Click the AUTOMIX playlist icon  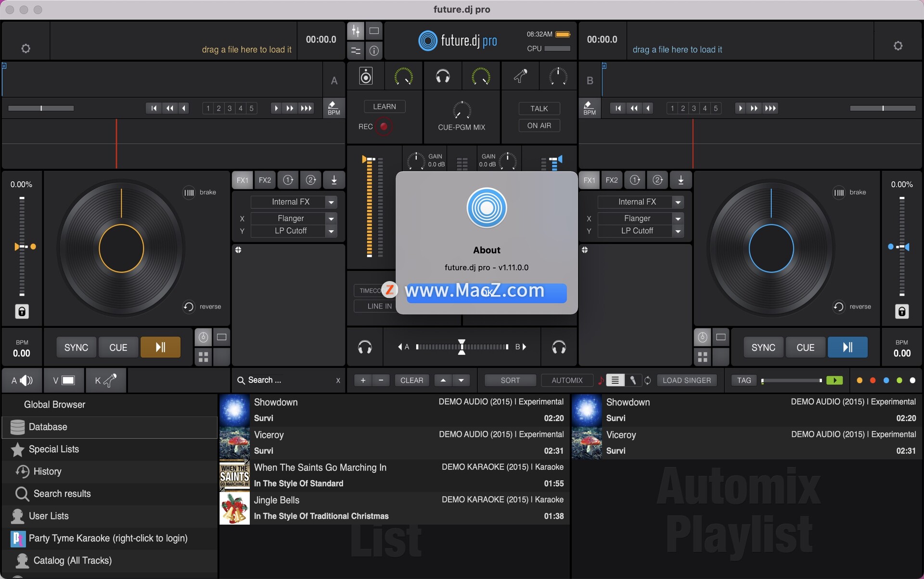click(x=614, y=381)
